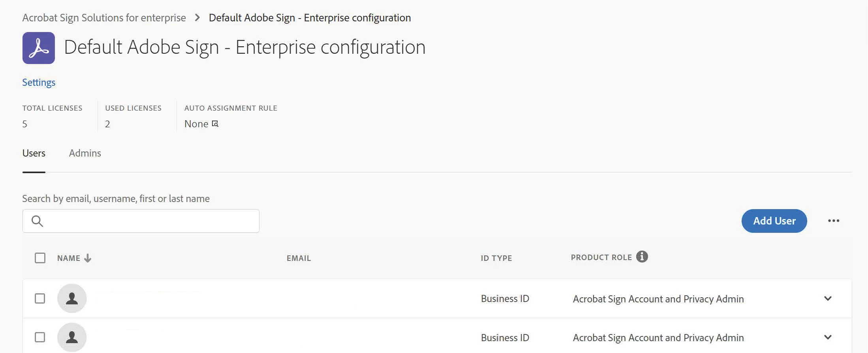This screenshot has height=353, width=868.
Task: Select the Users tab
Action: (34, 153)
